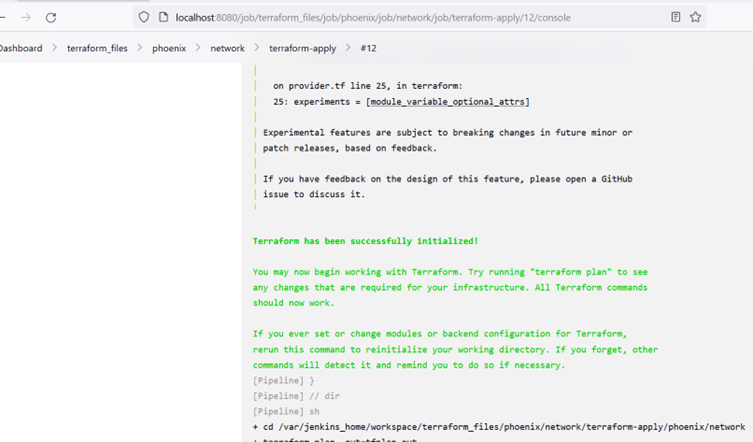Screen dimensions: 753x442
Task: Expand the chevron after network breadcrumb
Action: (257, 48)
